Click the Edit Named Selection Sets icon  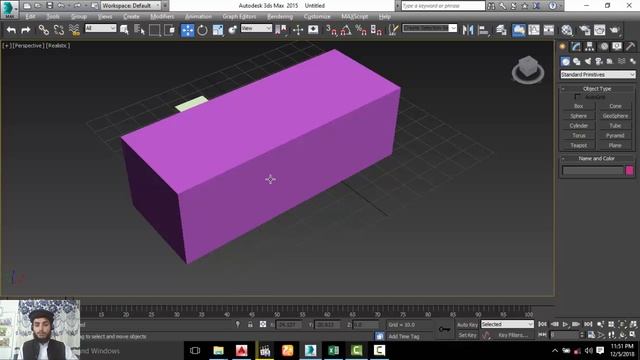tap(393, 30)
